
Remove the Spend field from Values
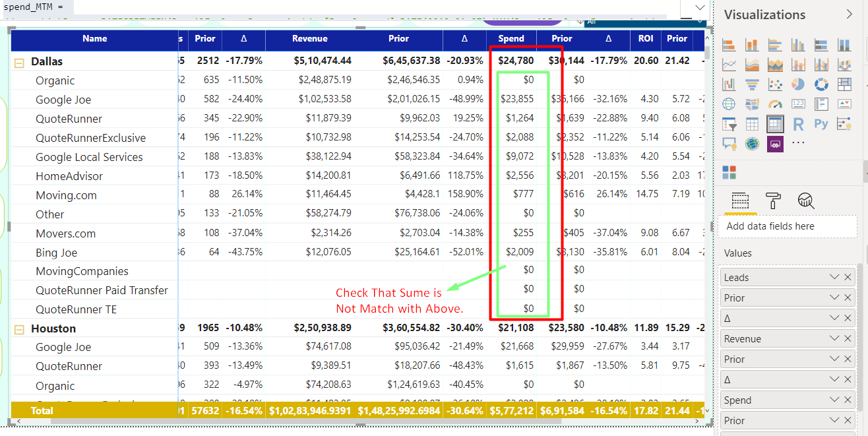pyautogui.click(x=848, y=400)
